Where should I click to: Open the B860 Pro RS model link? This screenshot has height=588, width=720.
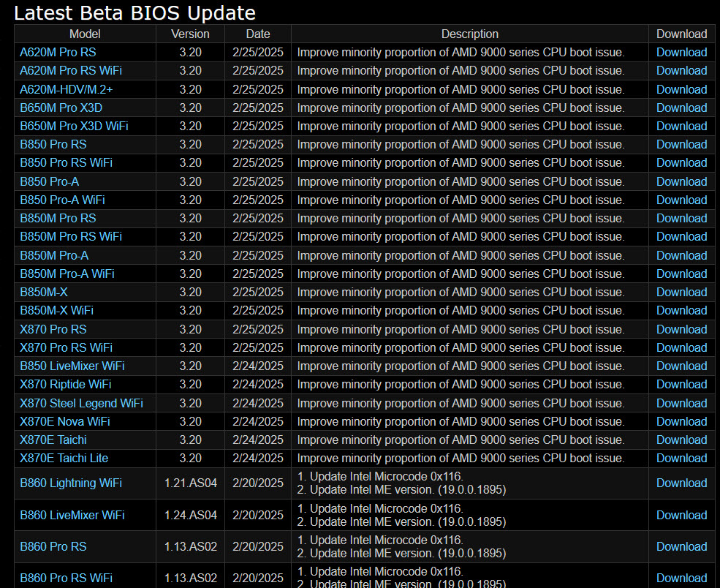[53, 547]
